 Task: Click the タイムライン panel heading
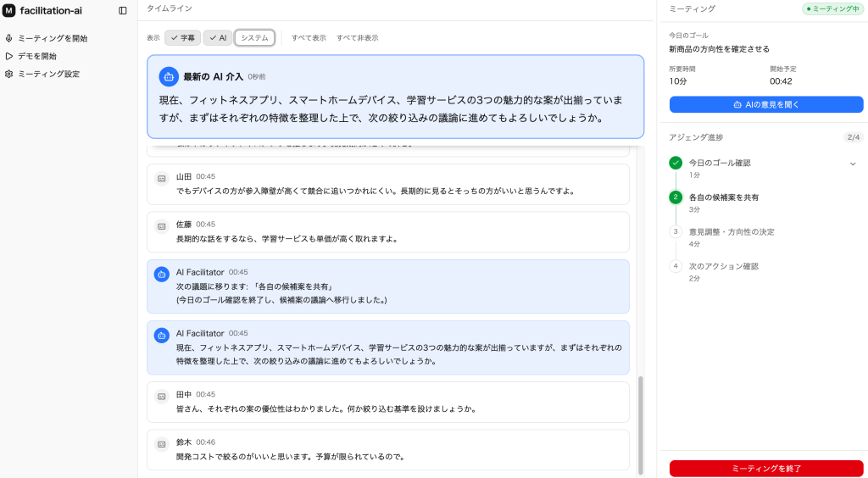(170, 8)
